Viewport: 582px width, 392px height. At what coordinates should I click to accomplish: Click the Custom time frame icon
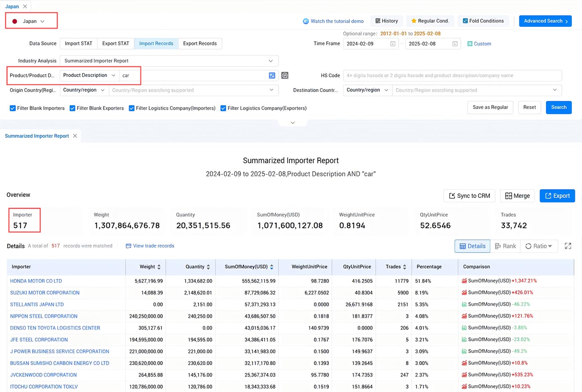click(470, 44)
